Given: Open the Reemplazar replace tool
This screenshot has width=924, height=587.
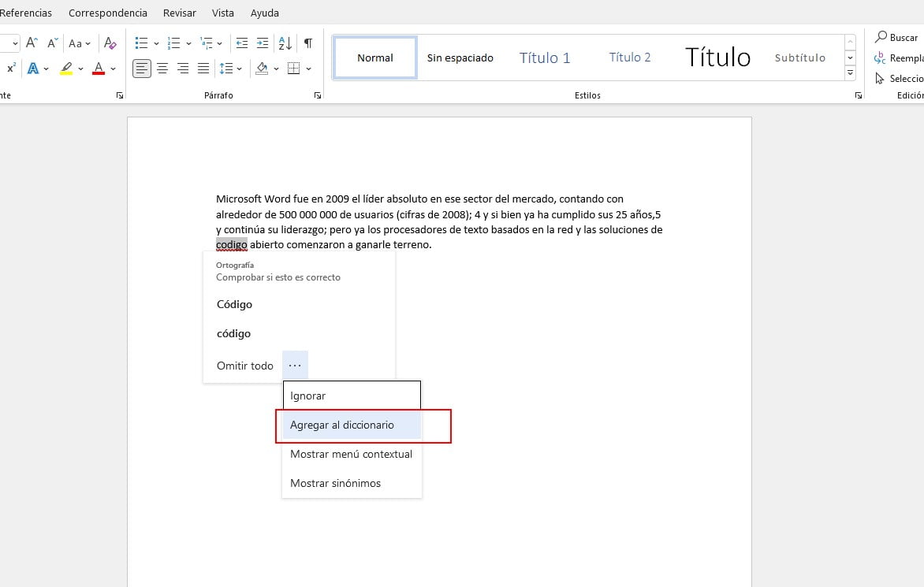Looking at the screenshot, I should [x=899, y=58].
